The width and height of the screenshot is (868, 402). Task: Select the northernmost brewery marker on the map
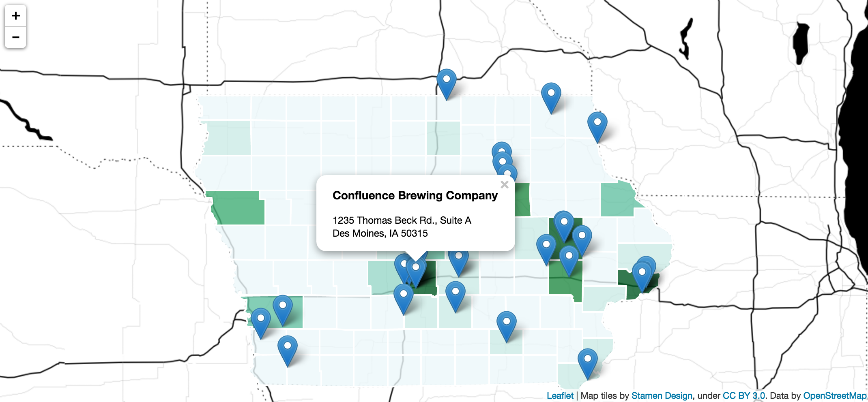click(447, 81)
